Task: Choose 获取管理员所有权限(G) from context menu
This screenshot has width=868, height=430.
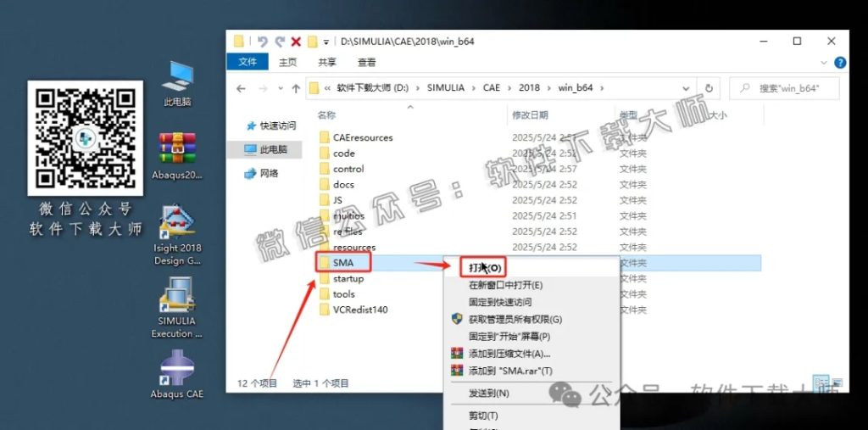Action: tap(515, 319)
